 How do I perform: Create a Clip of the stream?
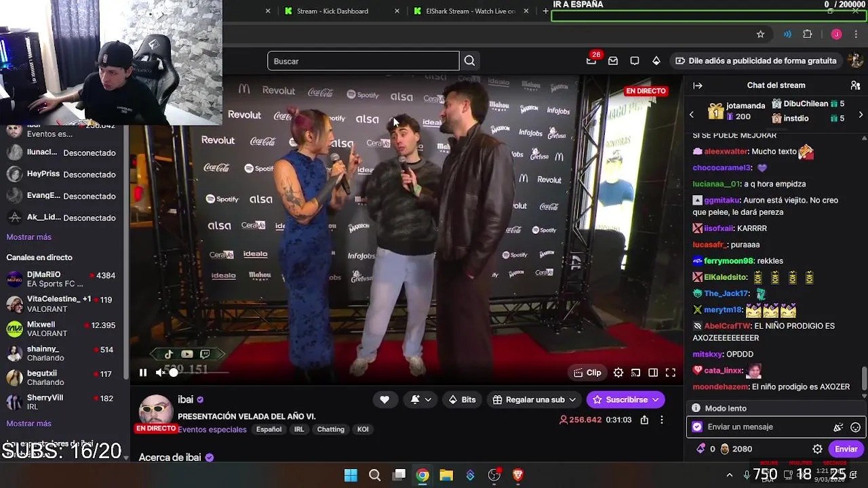tap(587, 372)
